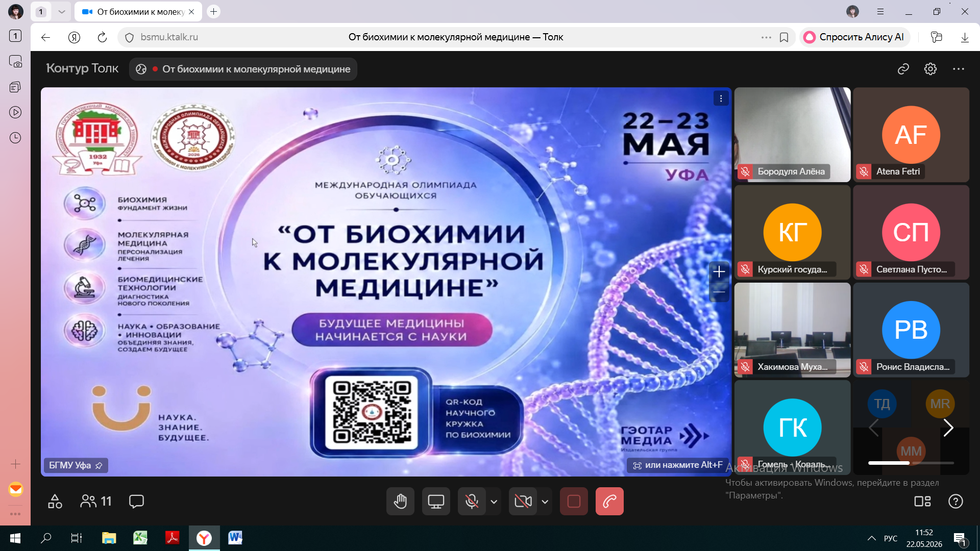
Task: Raise hand in the meeting
Action: (400, 502)
